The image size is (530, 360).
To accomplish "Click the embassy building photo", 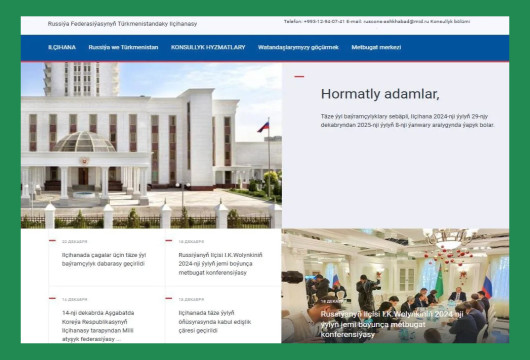I will 151,145.
